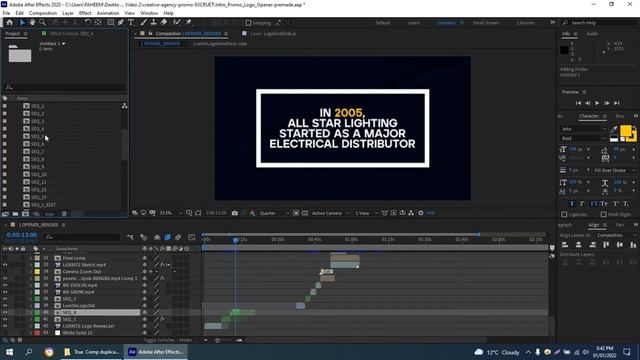Open the Layer menu

coord(68,13)
